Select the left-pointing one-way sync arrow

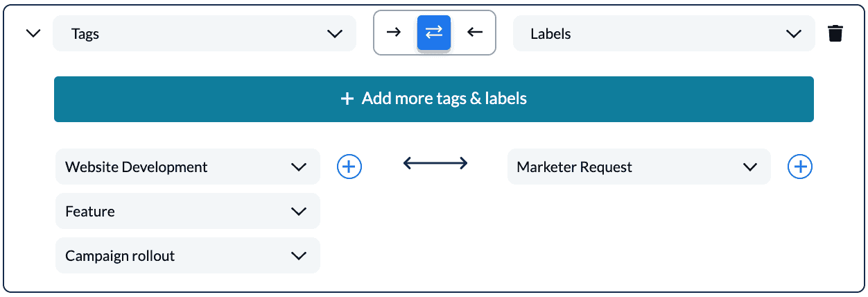coord(475,32)
